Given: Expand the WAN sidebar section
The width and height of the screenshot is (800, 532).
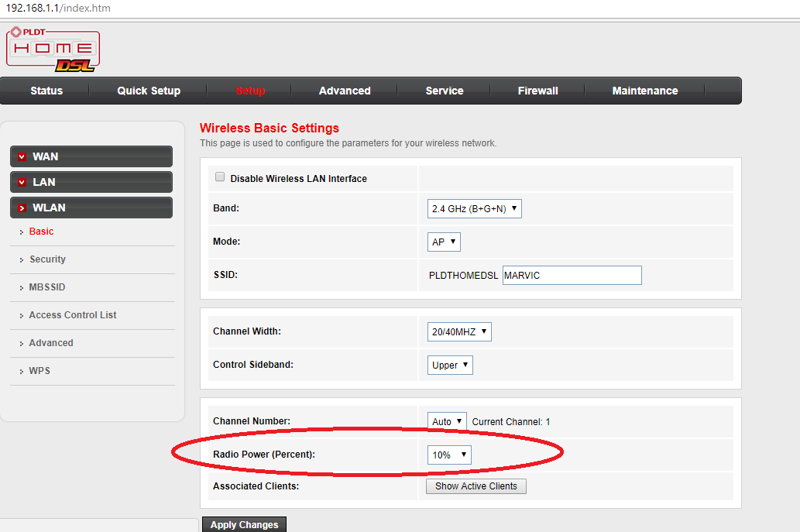Looking at the screenshot, I should click(x=91, y=156).
